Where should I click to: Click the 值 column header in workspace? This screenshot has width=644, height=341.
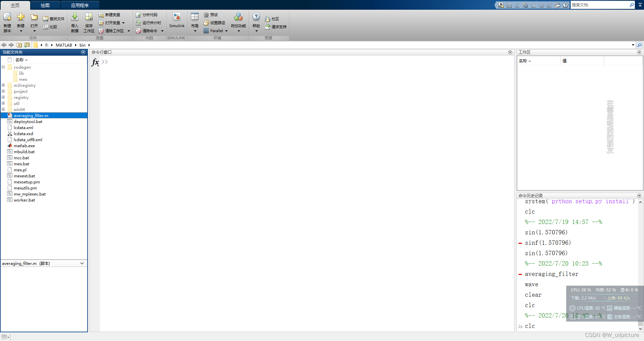[582, 61]
